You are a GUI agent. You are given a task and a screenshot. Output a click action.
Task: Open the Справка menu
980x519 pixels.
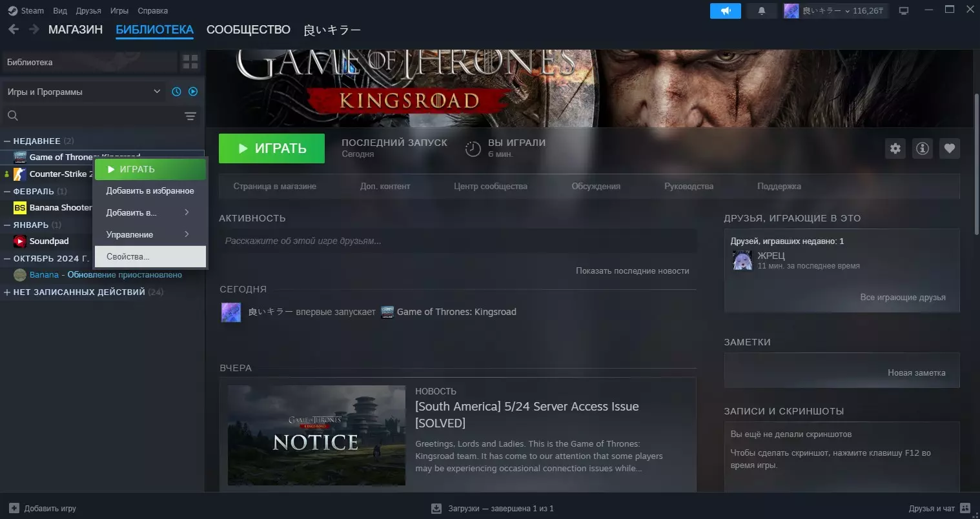point(153,10)
